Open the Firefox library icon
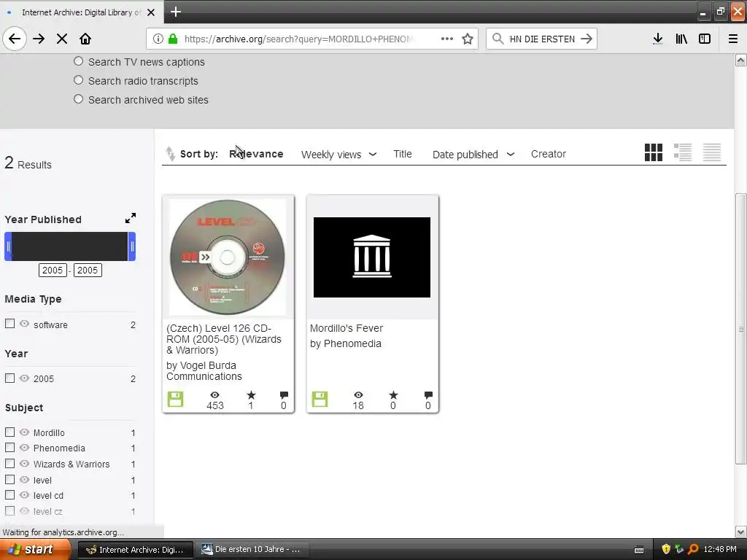The image size is (747, 560). pyautogui.click(x=681, y=39)
